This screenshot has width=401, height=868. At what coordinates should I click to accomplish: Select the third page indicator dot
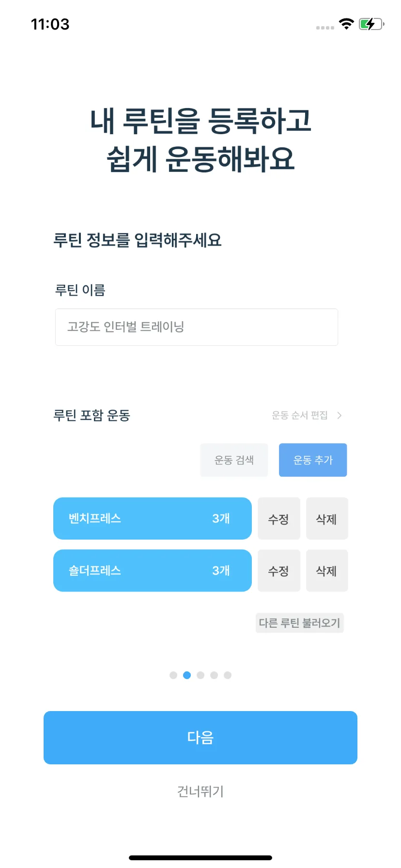(200, 675)
